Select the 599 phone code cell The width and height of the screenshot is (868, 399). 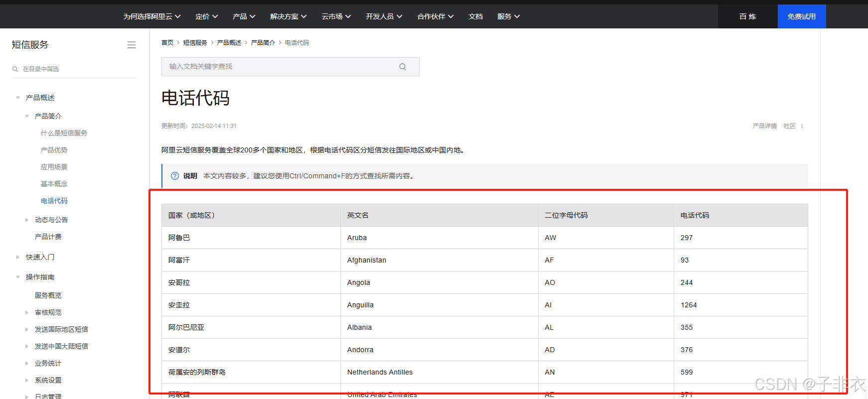tap(741, 372)
